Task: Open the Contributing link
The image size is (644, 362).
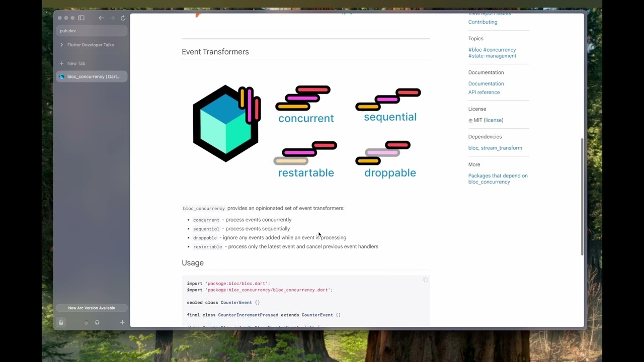Action: coord(482,22)
